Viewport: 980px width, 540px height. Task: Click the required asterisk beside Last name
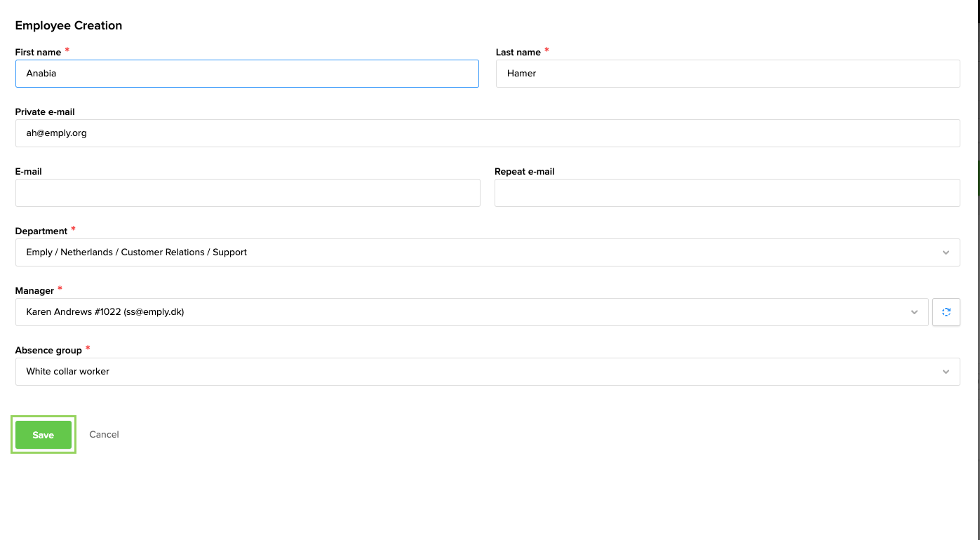click(x=546, y=50)
